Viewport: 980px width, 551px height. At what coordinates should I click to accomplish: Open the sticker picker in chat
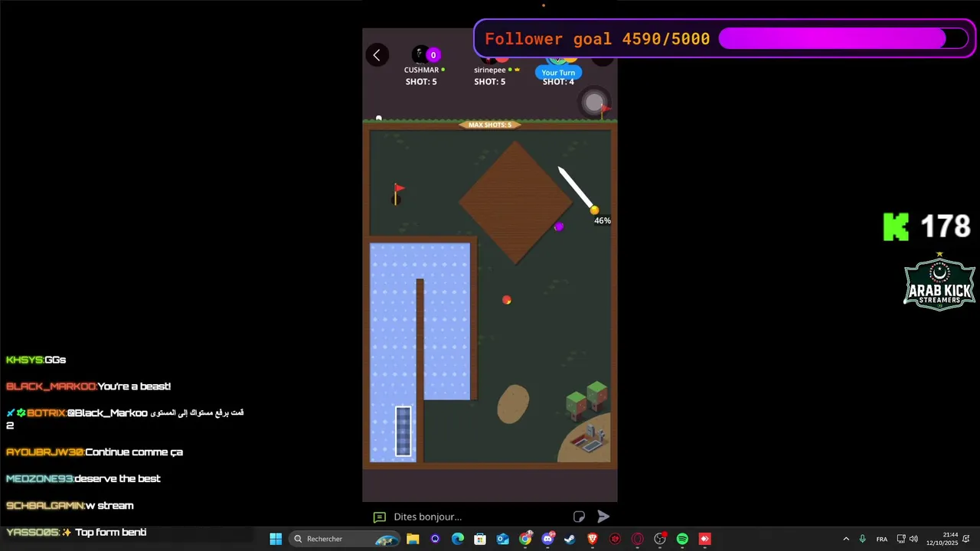point(580,517)
